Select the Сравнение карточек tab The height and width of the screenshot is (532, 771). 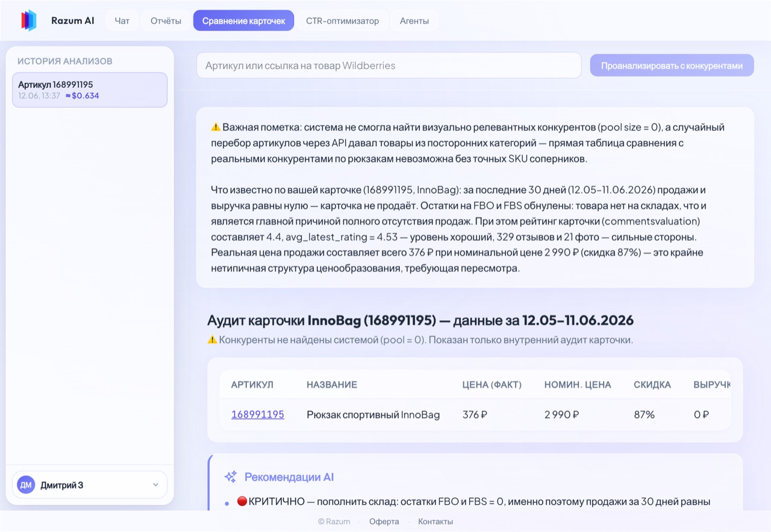[243, 20]
